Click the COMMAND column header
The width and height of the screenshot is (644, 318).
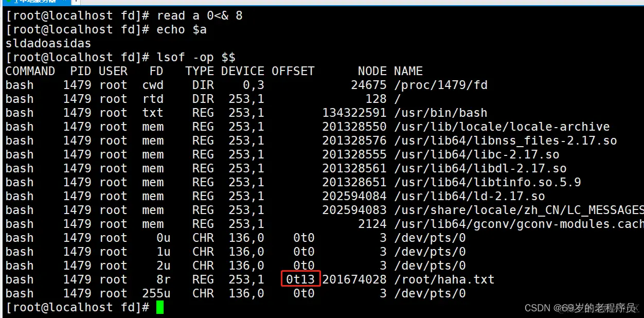(x=30, y=72)
